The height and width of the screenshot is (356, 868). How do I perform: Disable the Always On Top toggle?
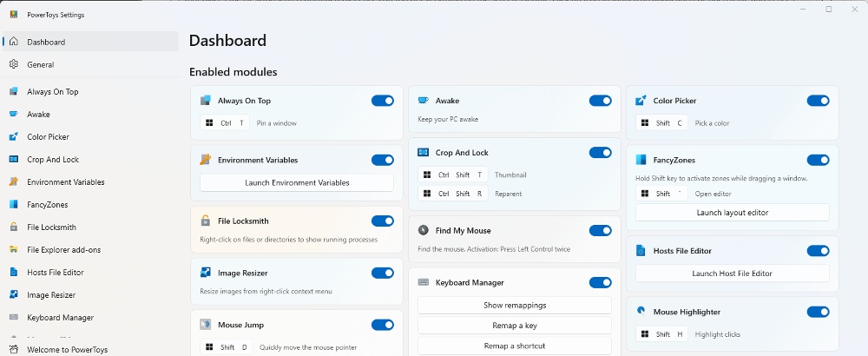(x=383, y=101)
